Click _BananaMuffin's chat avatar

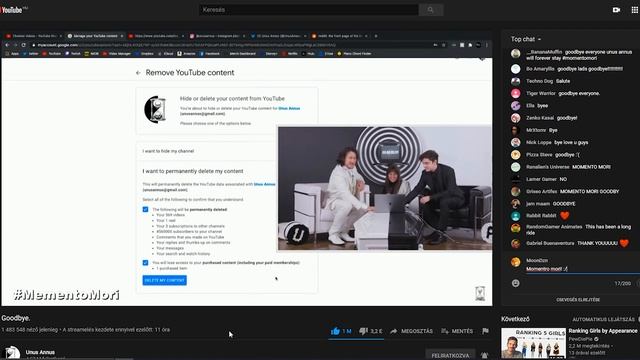click(516, 53)
